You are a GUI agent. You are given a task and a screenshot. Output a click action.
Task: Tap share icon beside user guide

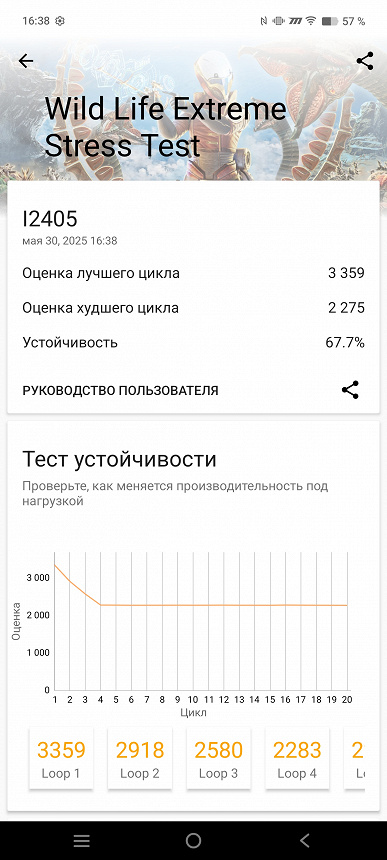click(x=350, y=390)
